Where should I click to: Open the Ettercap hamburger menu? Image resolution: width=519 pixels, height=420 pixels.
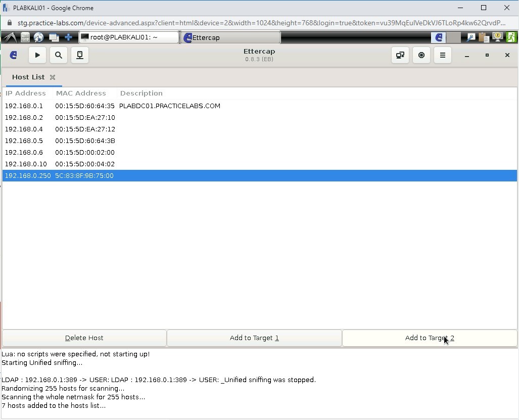[x=442, y=55]
